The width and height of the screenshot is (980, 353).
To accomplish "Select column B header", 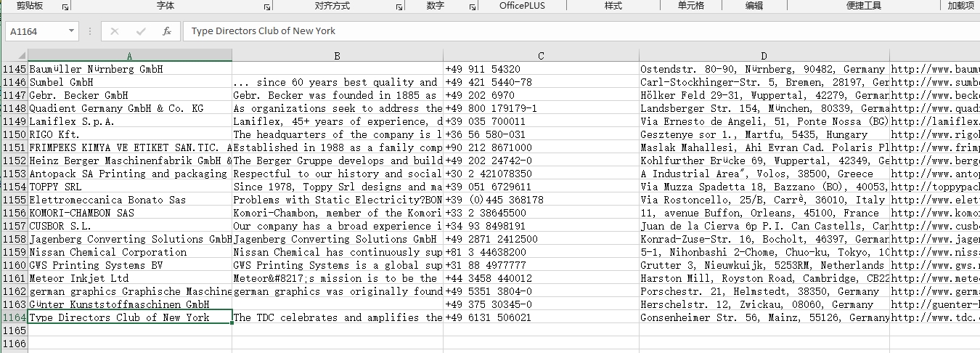I will click(x=338, y=56).
